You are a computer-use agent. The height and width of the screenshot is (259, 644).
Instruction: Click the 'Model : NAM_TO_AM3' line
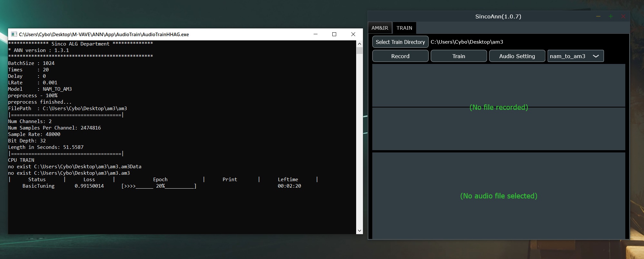[x=40, y=89]
